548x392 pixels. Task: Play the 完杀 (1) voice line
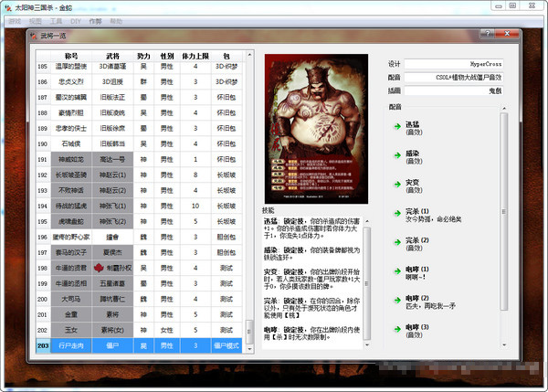396,213
